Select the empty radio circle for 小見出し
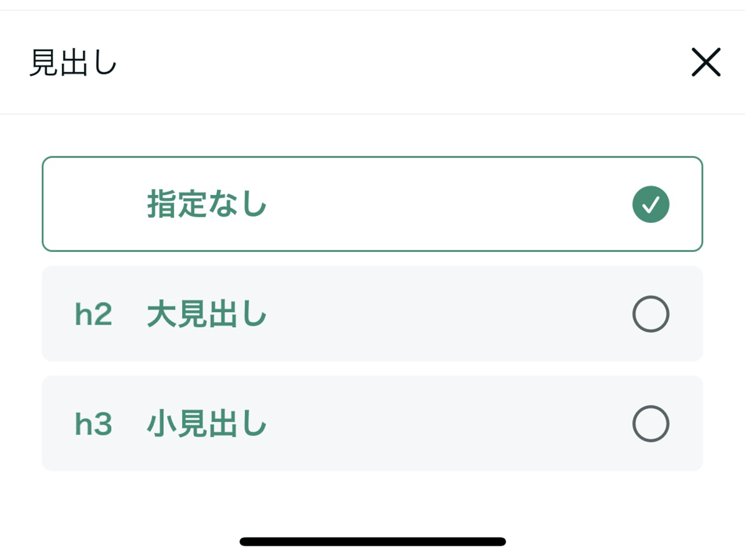The image size is (745, 560). tap(651, 423)
